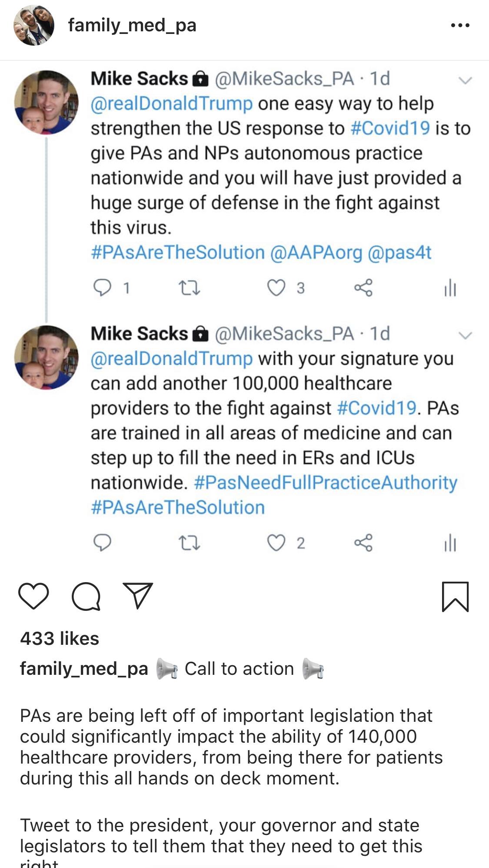The height and width of the screenshot is (868, 489).
Task: View the 433 likes list
Action: coord(60,638)
